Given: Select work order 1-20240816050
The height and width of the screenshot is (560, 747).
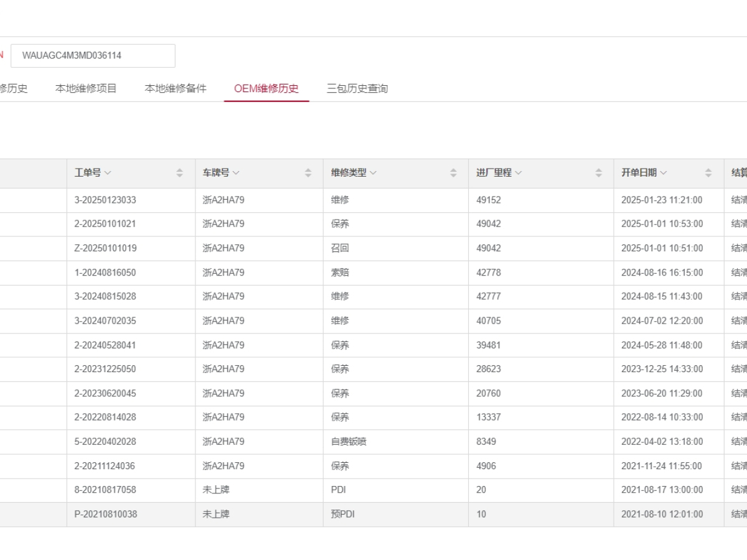Looking at the screenshot, I should [x=105, y=272].
